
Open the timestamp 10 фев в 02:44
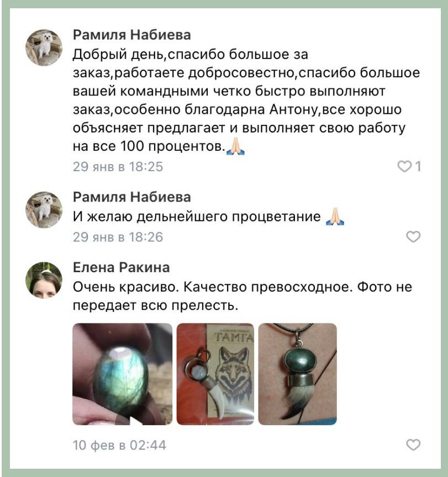[119, 445]
